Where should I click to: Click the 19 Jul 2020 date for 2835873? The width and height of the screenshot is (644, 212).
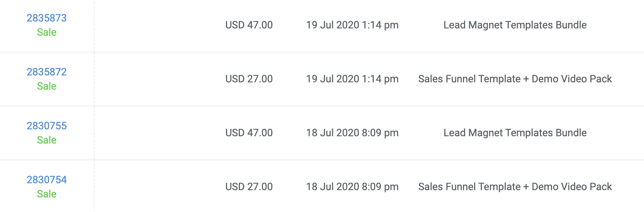point(352,25)
